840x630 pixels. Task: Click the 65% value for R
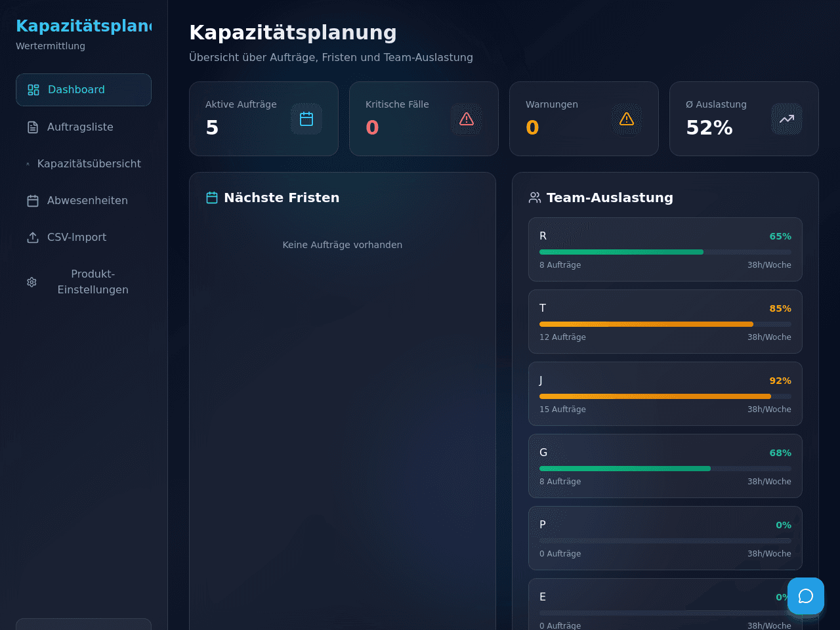tap(780, 236)
